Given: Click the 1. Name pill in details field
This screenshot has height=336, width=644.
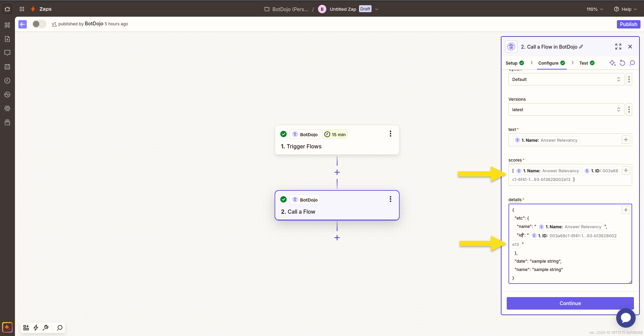Looking at the screenshot, I should point(570,227).
